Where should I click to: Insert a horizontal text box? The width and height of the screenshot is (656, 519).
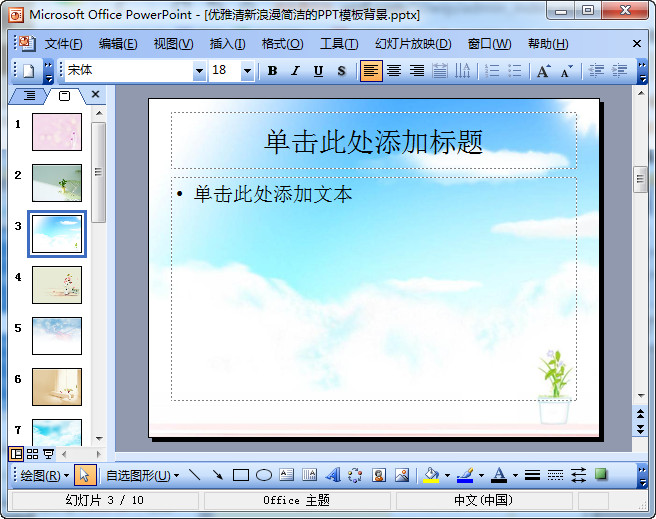click(287, 475)
